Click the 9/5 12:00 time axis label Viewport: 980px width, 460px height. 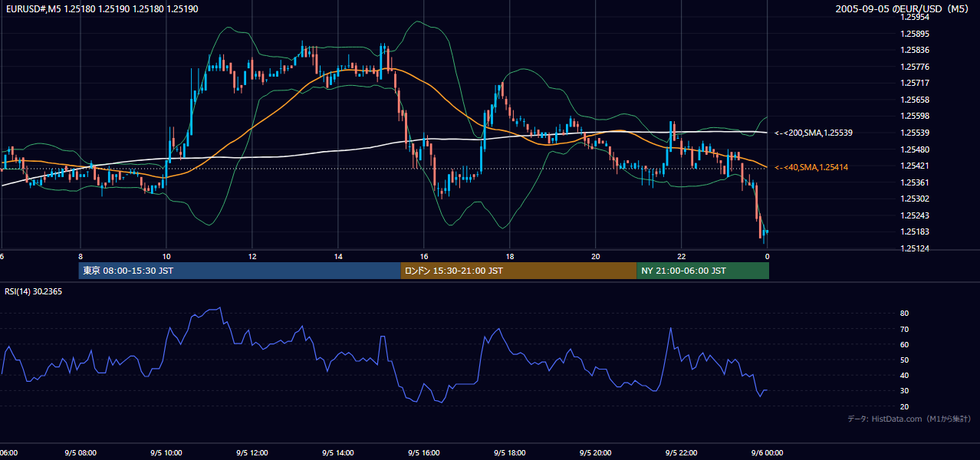point(252,453)
